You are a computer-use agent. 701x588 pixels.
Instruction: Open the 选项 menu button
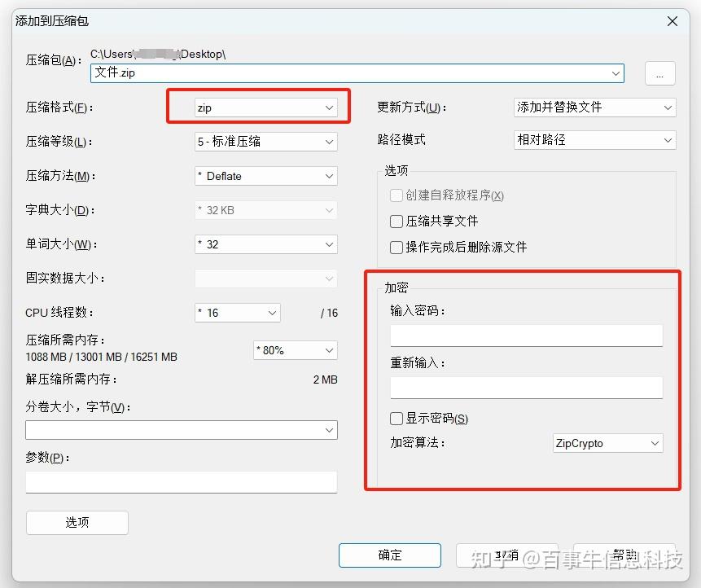(77, 523)
